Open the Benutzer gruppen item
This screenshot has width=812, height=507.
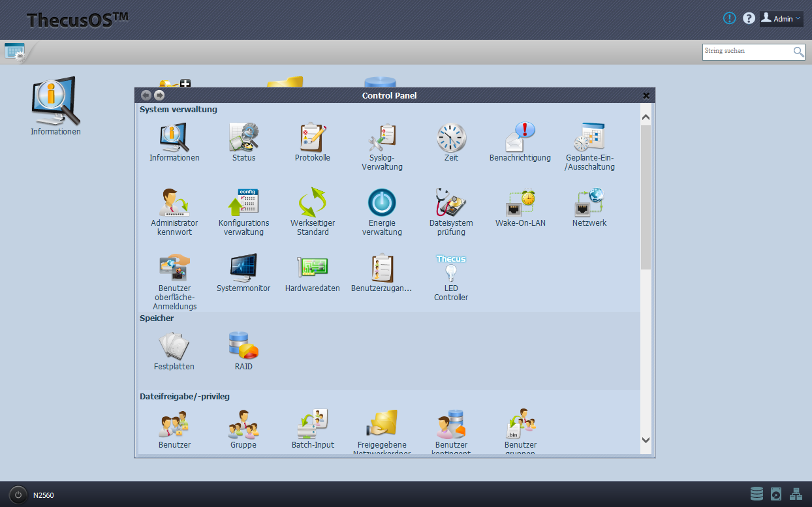coord(520,432)
